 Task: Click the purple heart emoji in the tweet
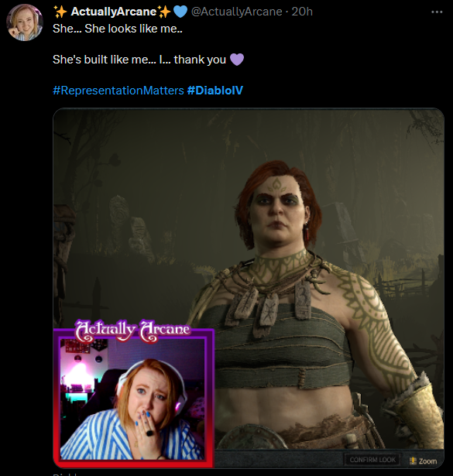[237, 59]
